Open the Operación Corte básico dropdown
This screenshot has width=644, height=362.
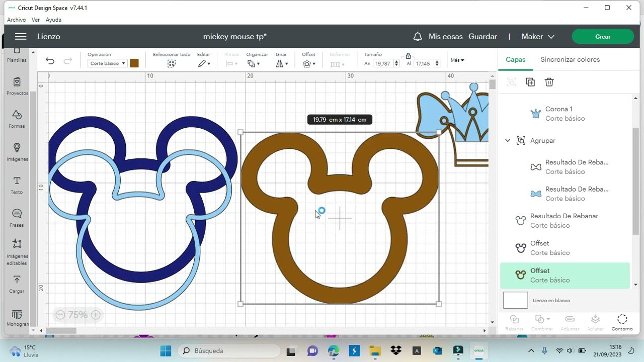pos(107,64)
